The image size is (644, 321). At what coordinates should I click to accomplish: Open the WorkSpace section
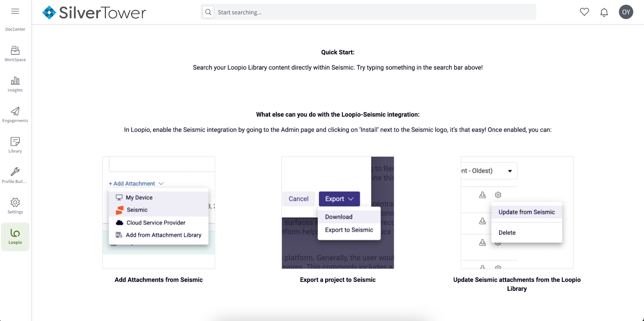coord(15,54)
